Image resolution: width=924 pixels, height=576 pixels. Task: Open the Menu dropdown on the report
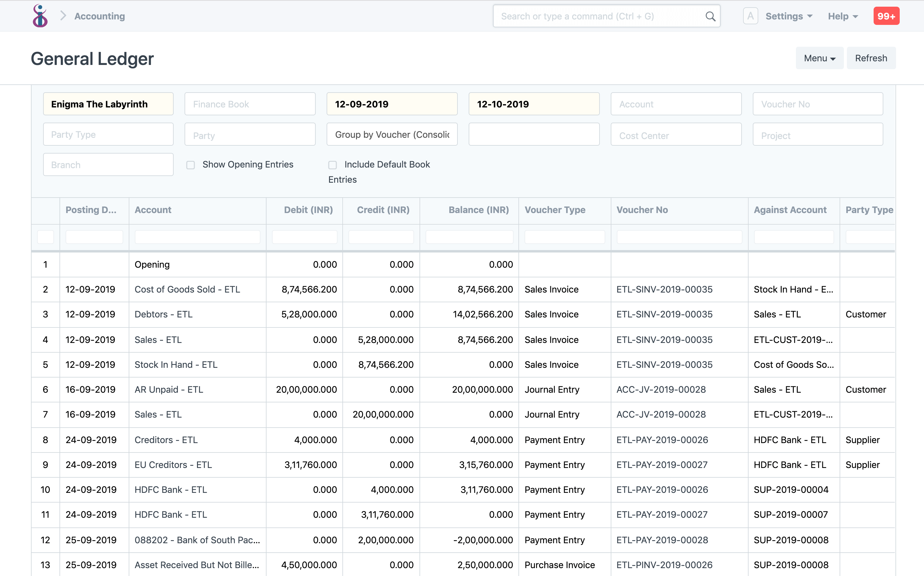pos(819,58)
